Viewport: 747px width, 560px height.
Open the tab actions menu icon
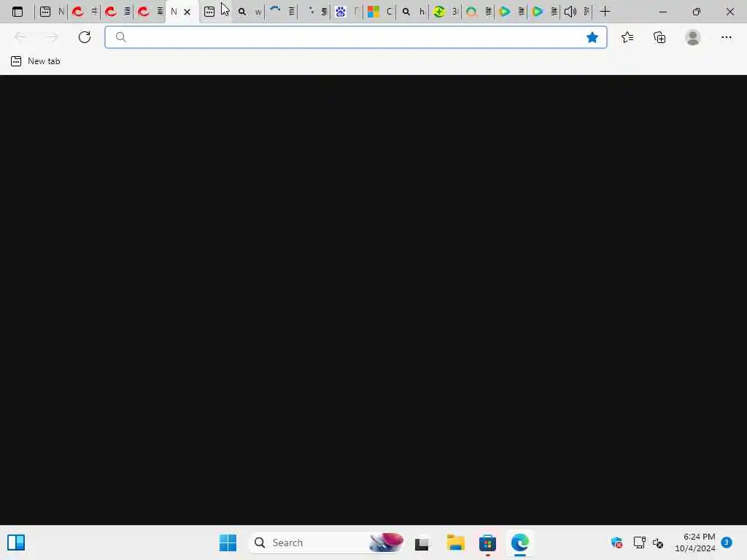pos(18,12)
